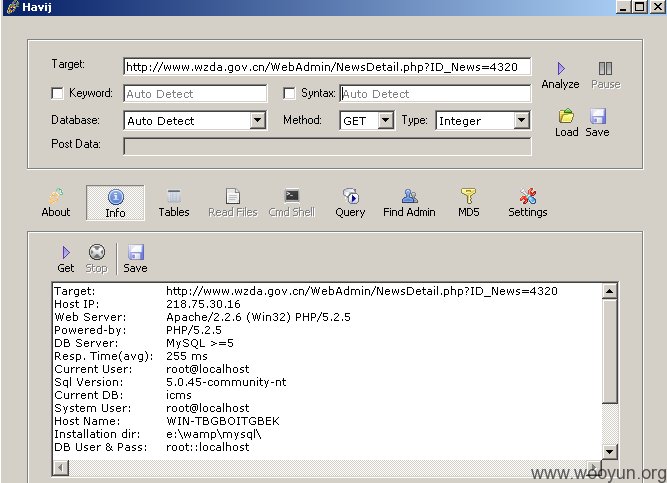This screenshot has width=667, height=483.
Task: Click the Target URL input field
Action: [327, 67]
